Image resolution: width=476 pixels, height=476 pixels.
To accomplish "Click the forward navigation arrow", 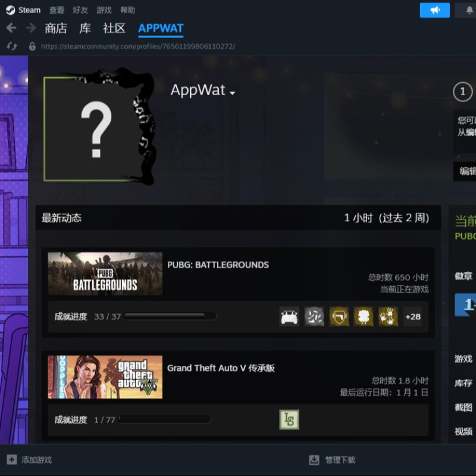I will [x=30, y=28].
